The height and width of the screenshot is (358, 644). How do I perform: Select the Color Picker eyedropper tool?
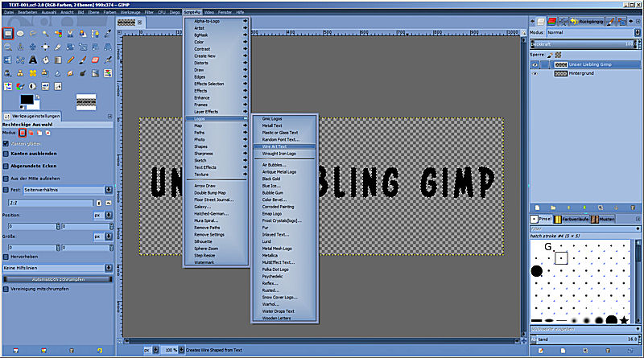point(108,33)
